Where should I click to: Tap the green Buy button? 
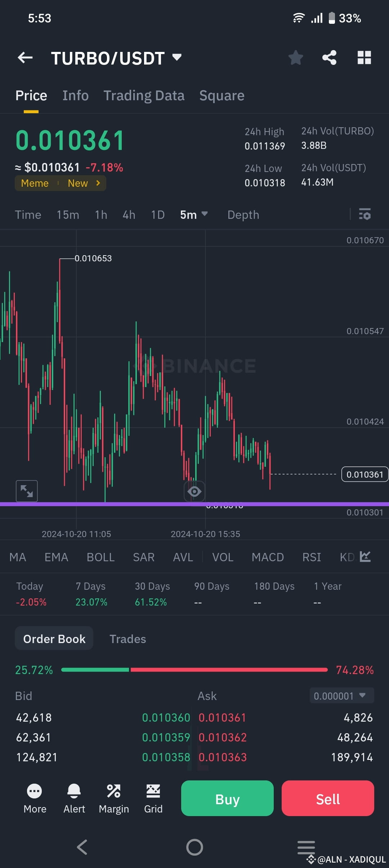(x=227, y=798)
